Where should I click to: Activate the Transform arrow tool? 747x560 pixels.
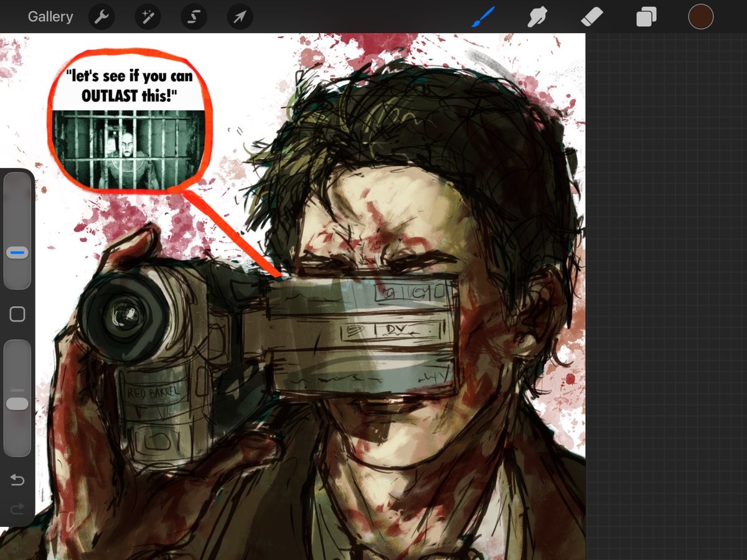tap(240, 17)
